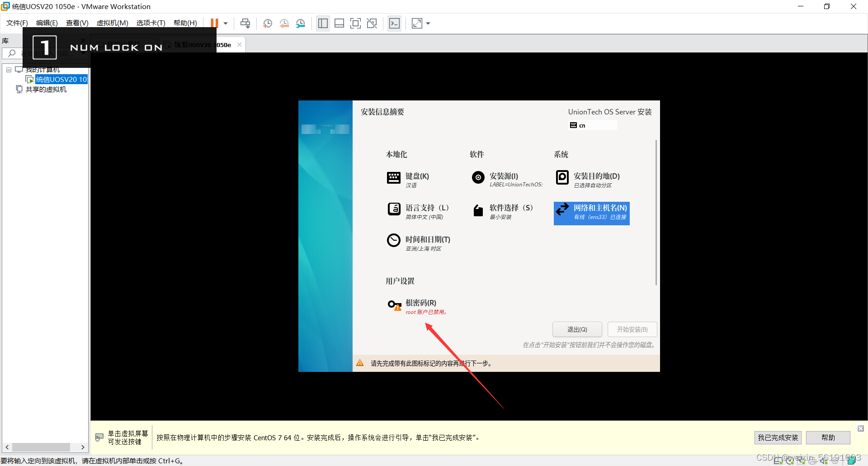Click the cn keyboard layout indicator
This screenshot has width=868, height=466.
593,125
